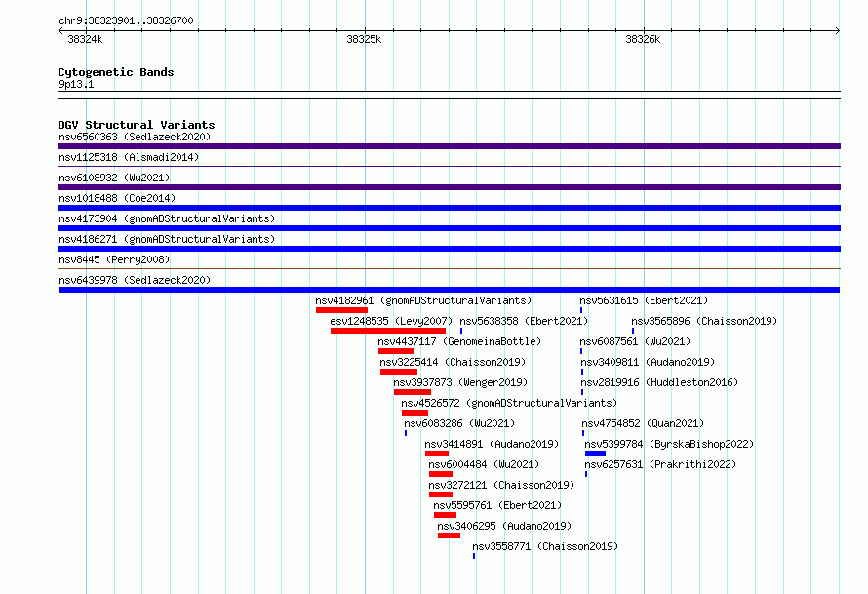
Task: Open the nsv1125318 (Alsmadi2014) label
Action: (129, 157)
